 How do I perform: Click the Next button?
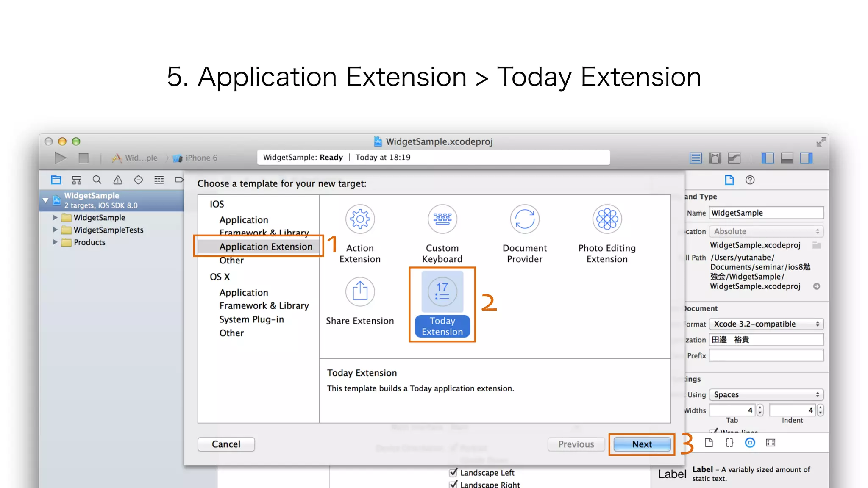(642, 444)
